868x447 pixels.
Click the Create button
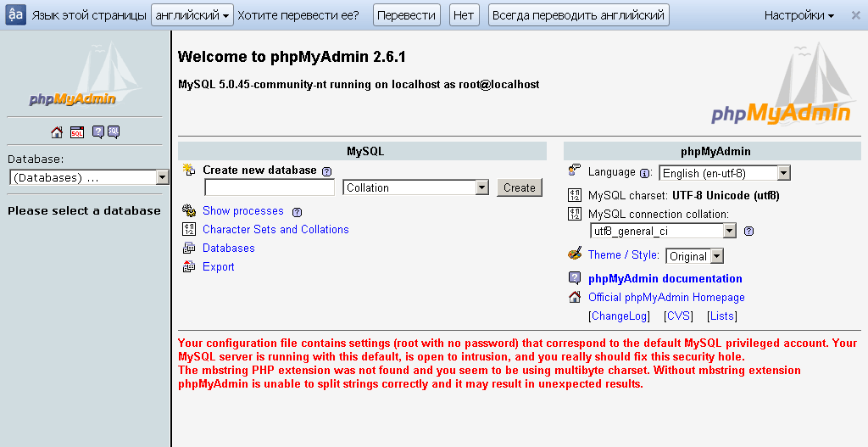tap(520, 187)
